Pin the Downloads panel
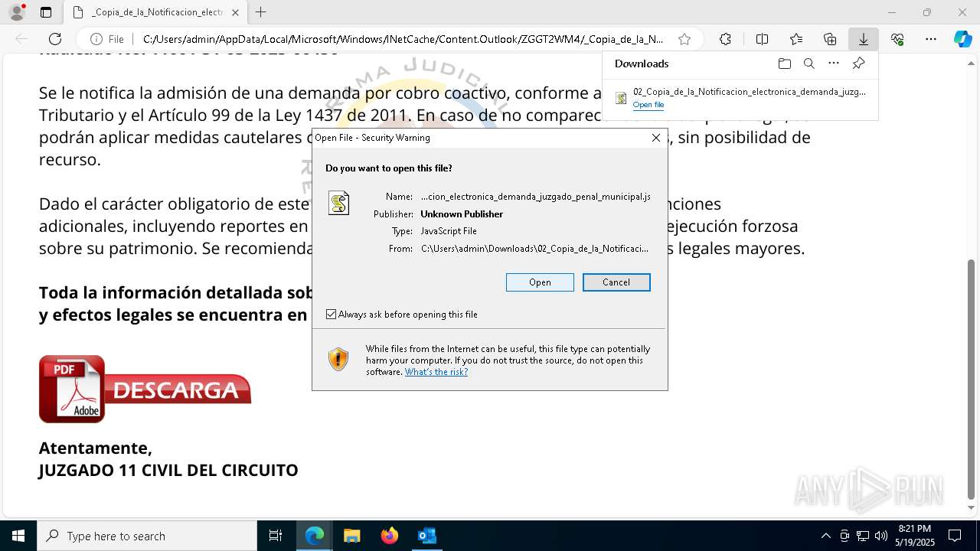Image resolution: width=980 pixels, height=551 pixels. [x=858, y=64]
